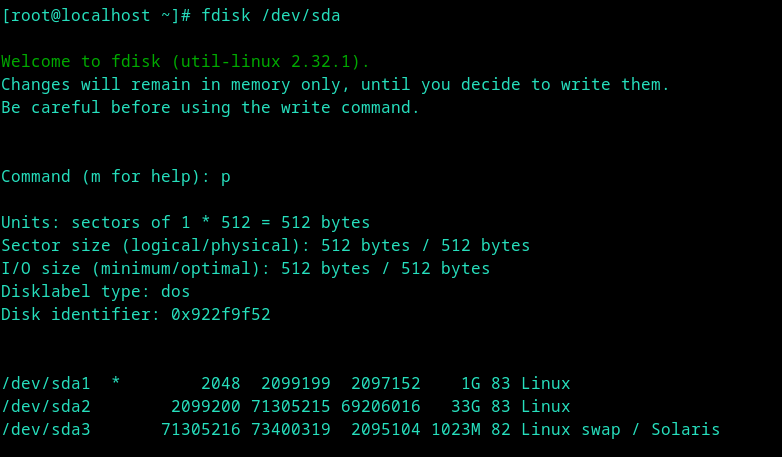Click the 'Linux swap / Solaris' type text
Viewport: 782px width, 457px height.
(620, 429)
